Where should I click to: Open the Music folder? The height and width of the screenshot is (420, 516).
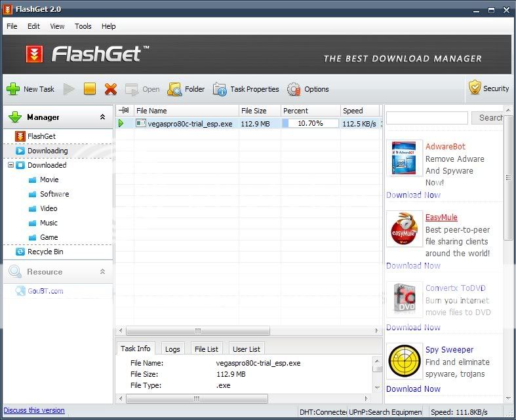[x=43, y=223]
